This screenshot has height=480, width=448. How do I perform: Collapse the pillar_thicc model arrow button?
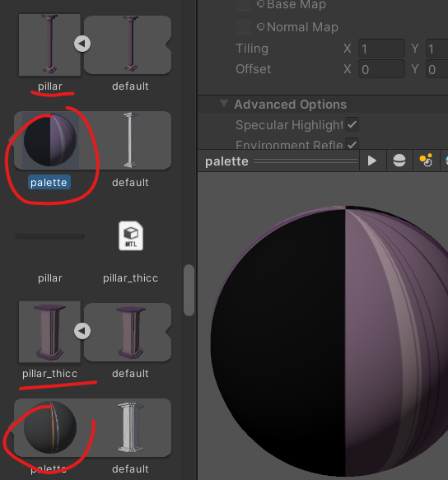pyautogui.click(x=82, y=331)
